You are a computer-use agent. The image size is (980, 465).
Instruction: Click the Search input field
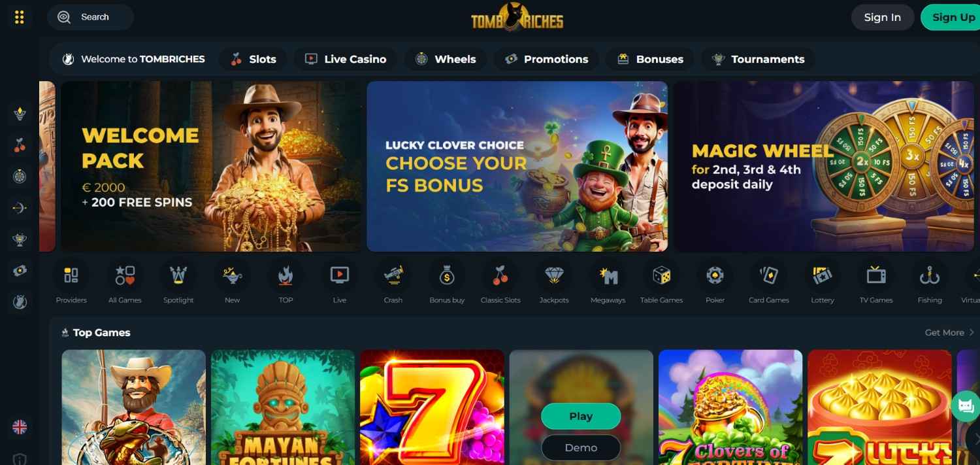(90, 17)
